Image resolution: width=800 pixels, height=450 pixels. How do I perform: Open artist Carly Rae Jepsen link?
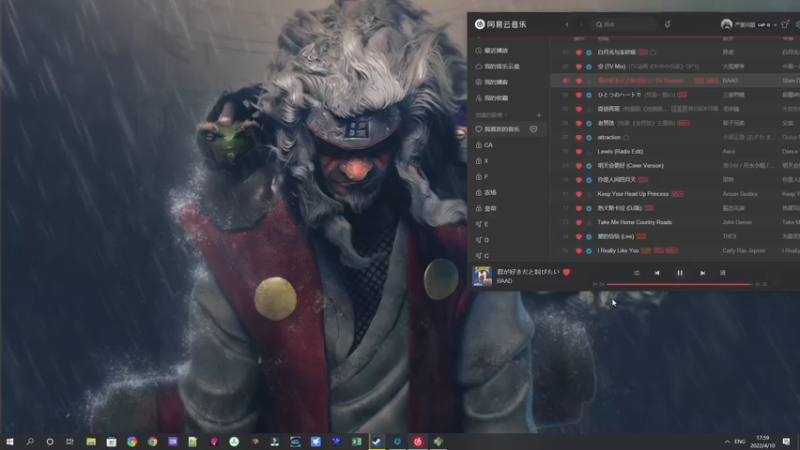tap(744, 251)
